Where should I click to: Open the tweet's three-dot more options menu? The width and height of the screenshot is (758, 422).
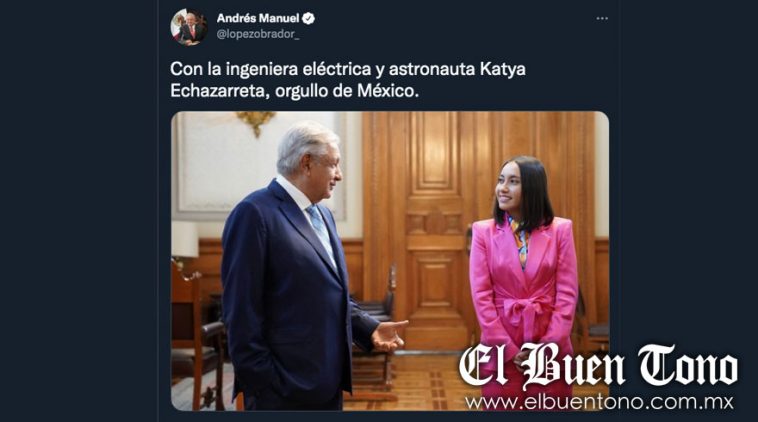(602, 18)
